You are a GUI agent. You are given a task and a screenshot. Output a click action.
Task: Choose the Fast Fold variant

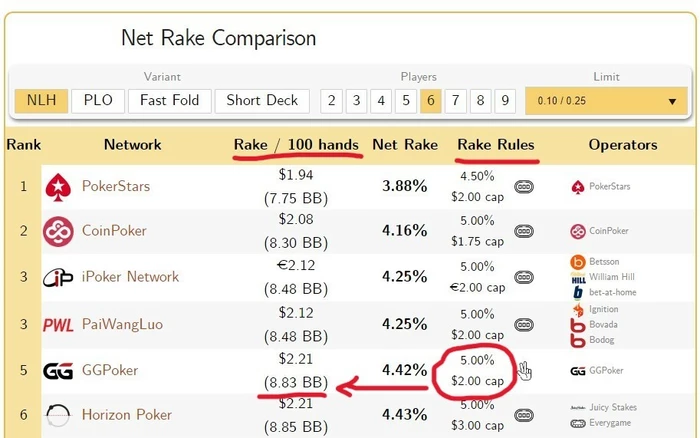(x=170, y=101)
